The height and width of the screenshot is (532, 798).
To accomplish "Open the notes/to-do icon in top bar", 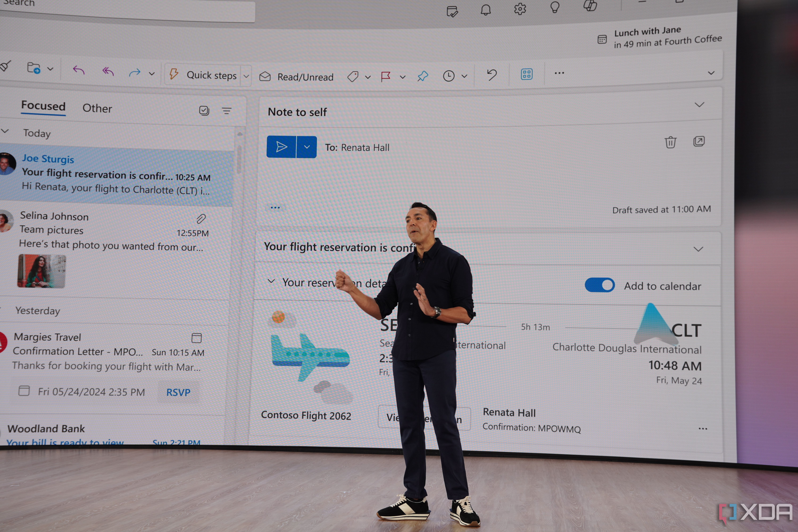I will pyautogui.click(x=452, y=12).
